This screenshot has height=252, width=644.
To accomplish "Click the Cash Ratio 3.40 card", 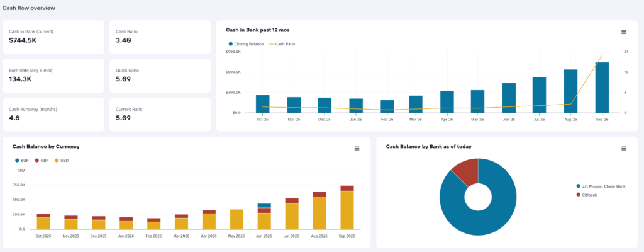I will coord(160,37).
